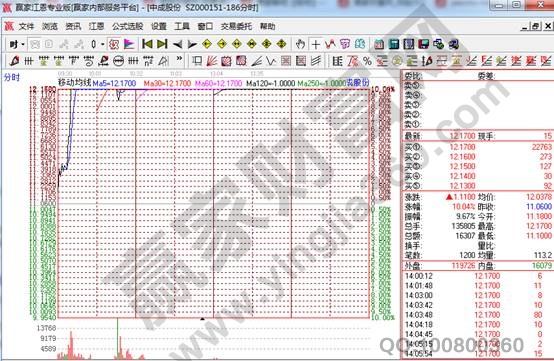
Task: Open the 交易委托 menu
Action: (236, 26)
